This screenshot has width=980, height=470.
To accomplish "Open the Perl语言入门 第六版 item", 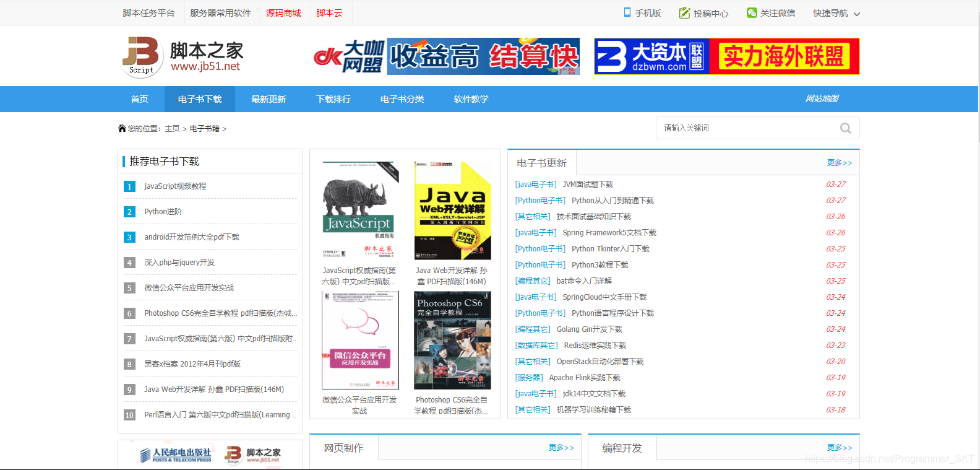I will tap(220, 415).
